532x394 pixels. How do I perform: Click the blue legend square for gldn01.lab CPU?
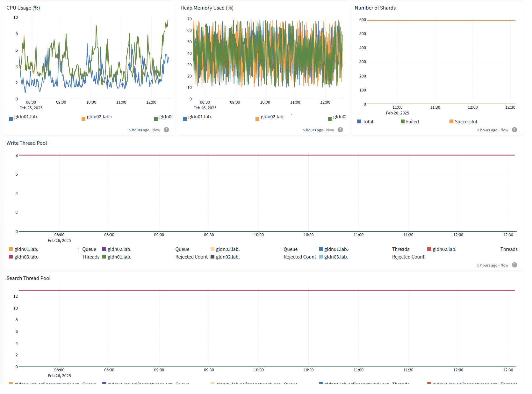point(10,118)
